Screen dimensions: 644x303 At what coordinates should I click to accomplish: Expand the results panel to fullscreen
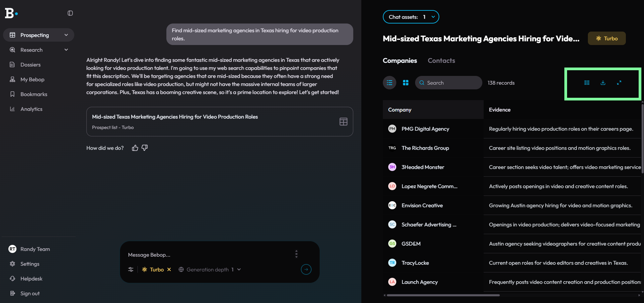[x=619, y=83]
